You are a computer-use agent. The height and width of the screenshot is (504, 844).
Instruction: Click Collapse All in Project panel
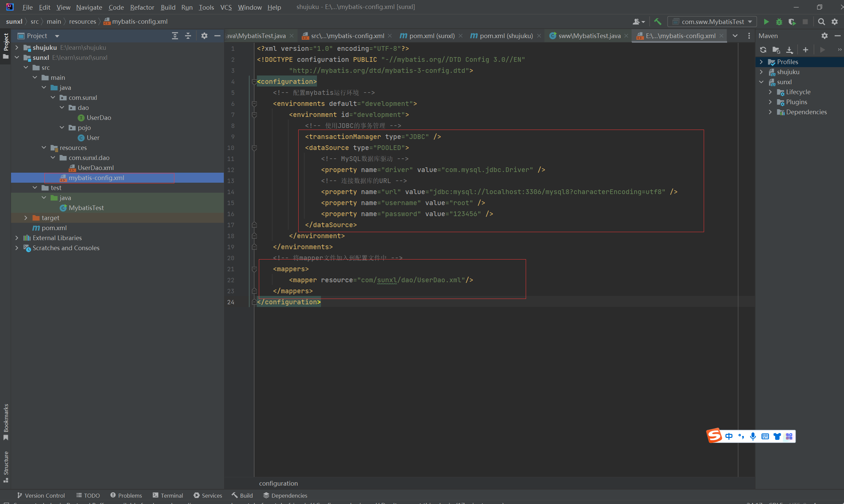tap(188, 36)
